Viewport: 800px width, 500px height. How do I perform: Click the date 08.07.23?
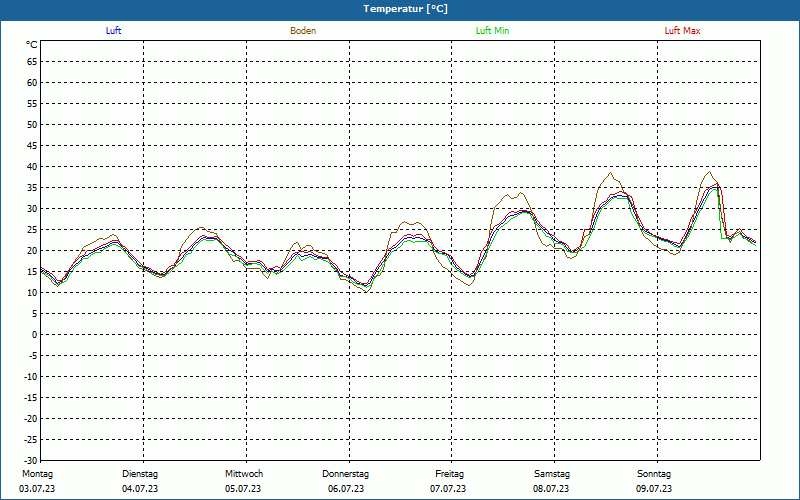pos(551,489)
